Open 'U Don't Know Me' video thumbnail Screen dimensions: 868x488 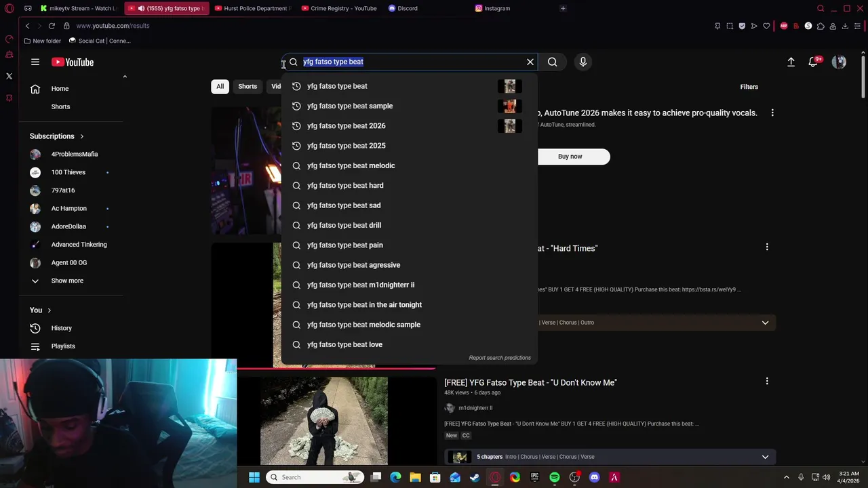click(x=324, y=421)
